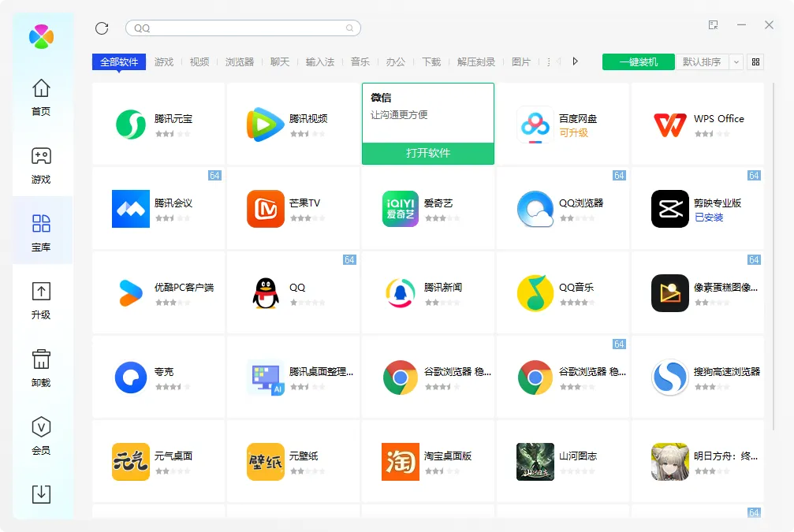Toggle the compact window mode icon
The image size is (794, 532).
pos(714,24)
